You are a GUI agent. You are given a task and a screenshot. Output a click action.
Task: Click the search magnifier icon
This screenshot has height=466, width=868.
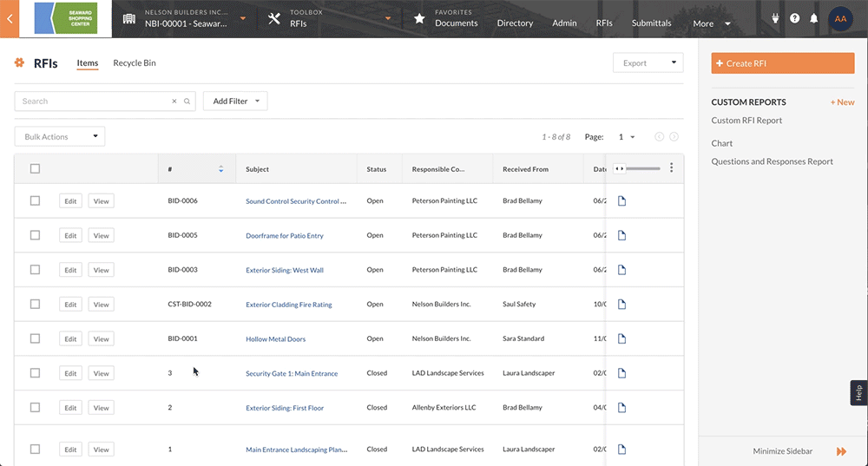coord(187,102)
